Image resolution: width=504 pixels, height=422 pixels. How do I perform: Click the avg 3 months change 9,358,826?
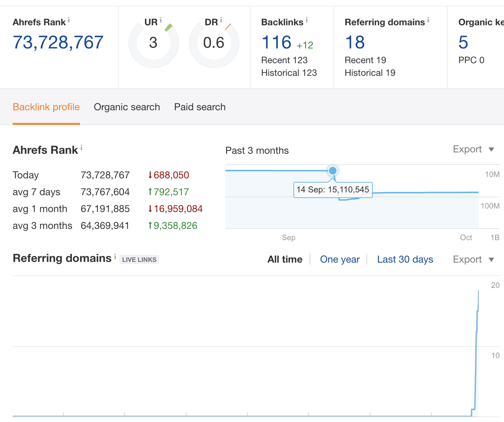173,225
